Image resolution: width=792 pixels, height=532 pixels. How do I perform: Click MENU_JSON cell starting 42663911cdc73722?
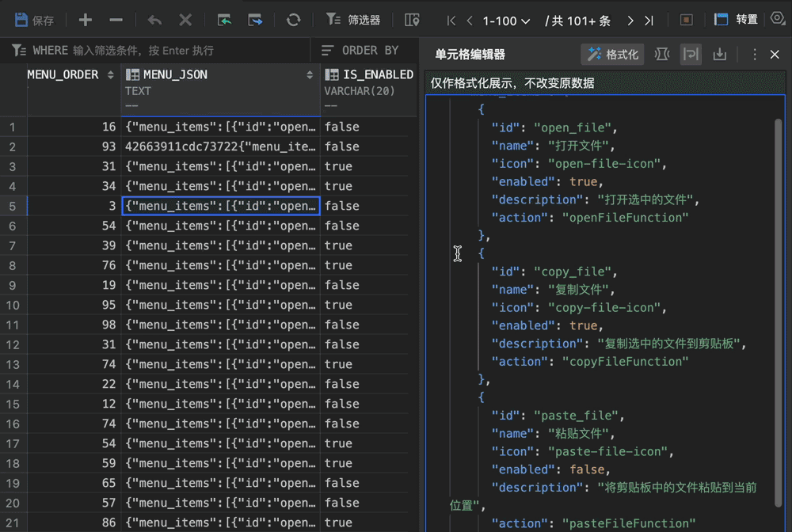(x=221, y=147)
